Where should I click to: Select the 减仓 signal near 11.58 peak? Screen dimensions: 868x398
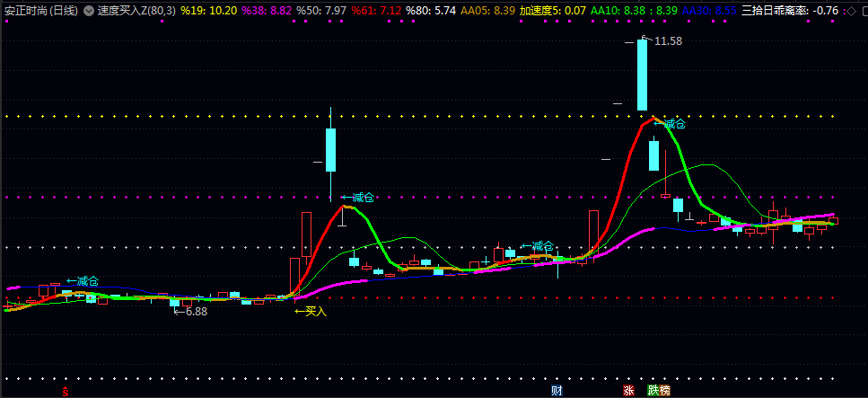[670, 124]
